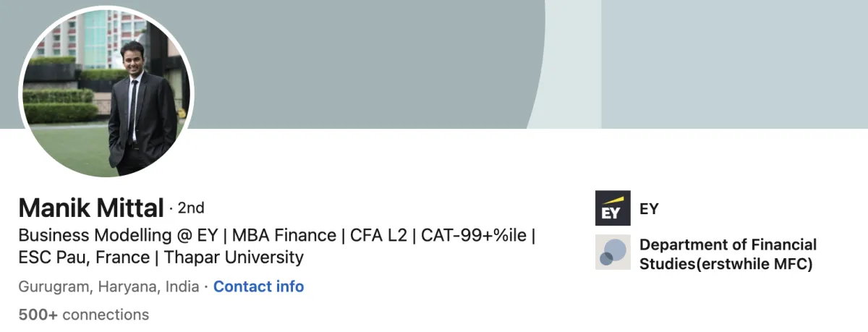Click the EY company logo icon
Viewport: 868px width, 332px height.
click(612, 208)
